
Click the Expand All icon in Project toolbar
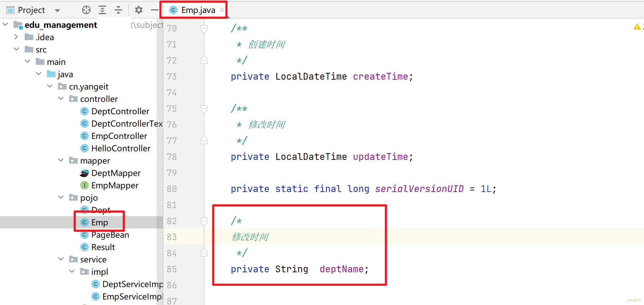102,10
